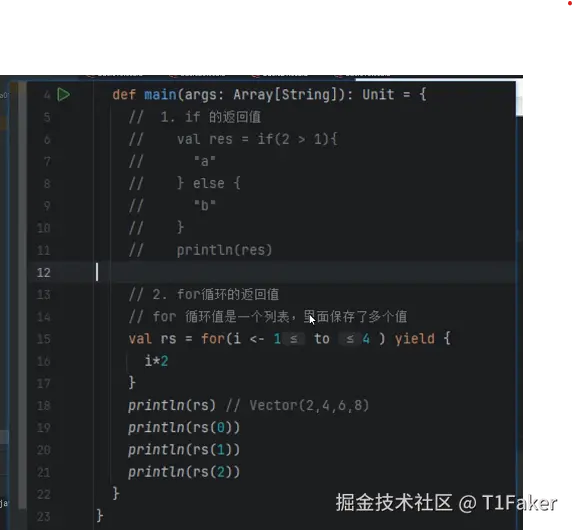
Task: Click the inlay hint '≤' after number 1
Action: (293, 339)
